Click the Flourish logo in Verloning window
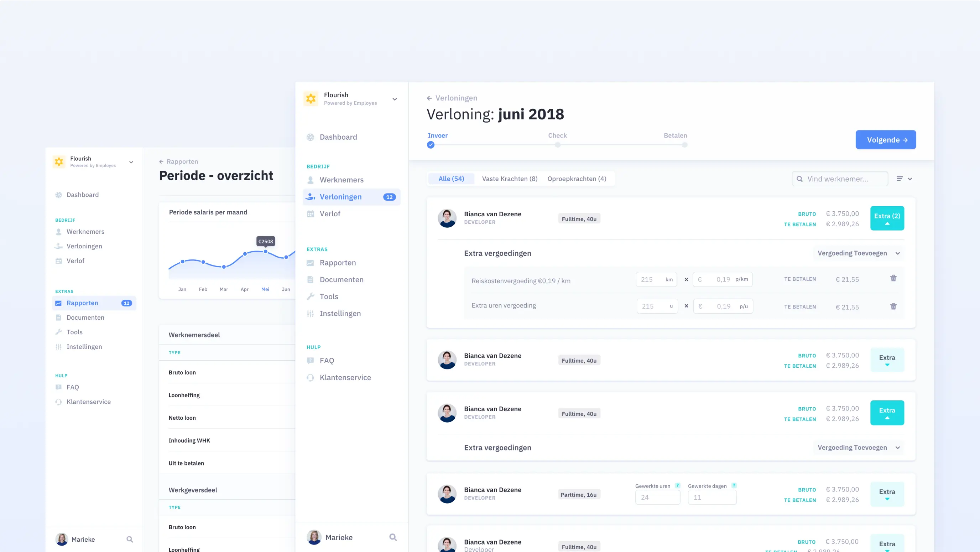 pos(311,99)
